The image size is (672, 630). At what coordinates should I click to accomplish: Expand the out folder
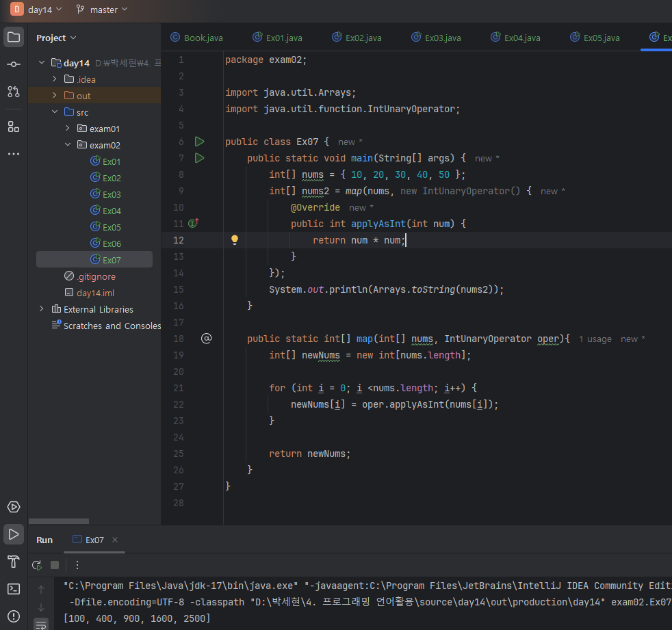point(55,96)
